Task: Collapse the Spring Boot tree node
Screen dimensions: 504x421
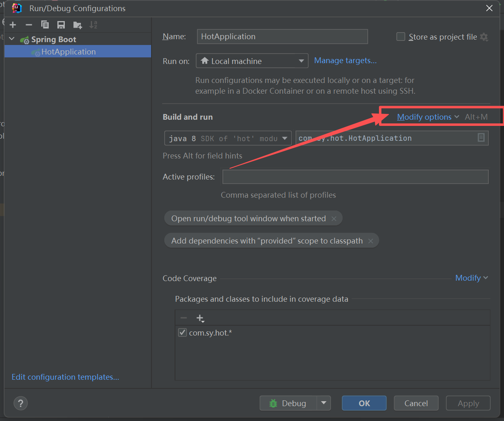Action: pyautogui.click(x=12, y=39)
